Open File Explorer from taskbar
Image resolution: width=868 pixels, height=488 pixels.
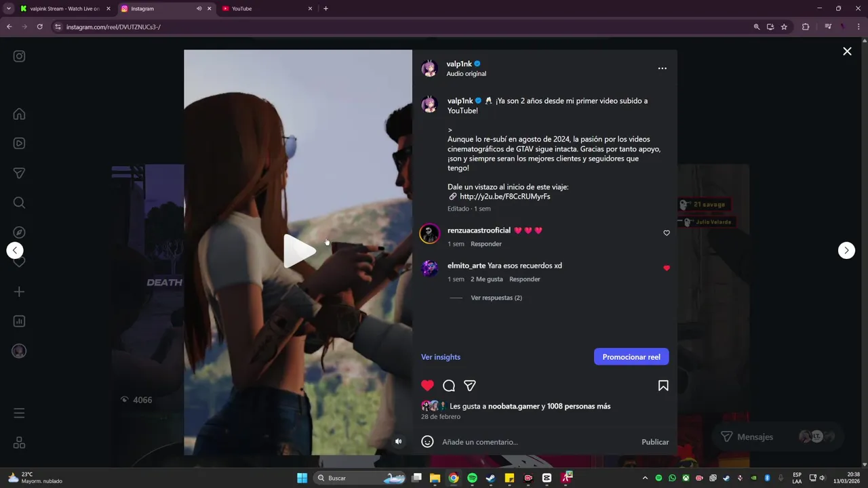point(435,478)
